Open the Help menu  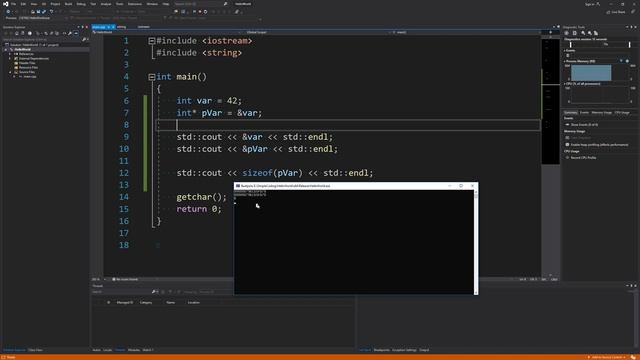(166, 4)
